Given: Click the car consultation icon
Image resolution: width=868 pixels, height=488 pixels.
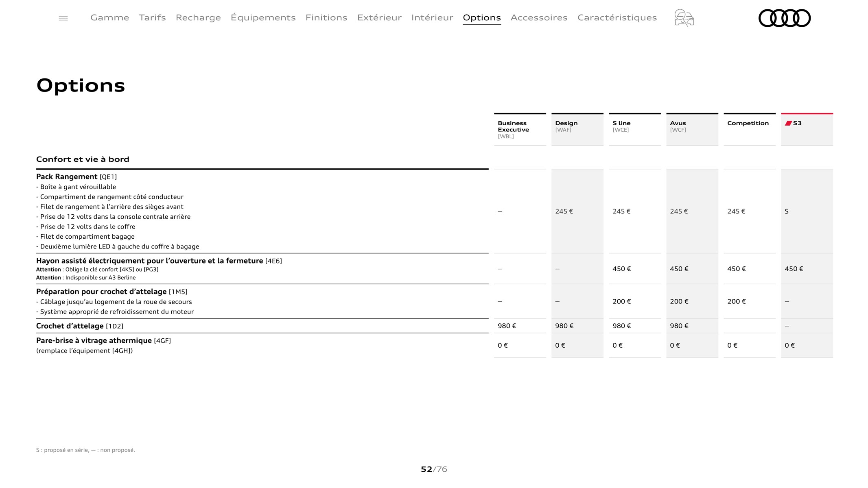Looking at the screenshot, I should click(684, 18).
